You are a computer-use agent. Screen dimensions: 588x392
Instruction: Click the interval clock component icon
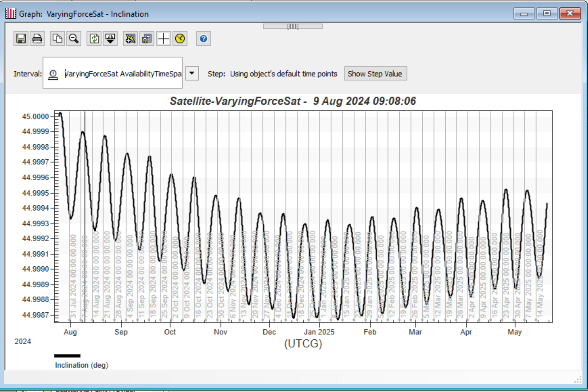(53, 74)
